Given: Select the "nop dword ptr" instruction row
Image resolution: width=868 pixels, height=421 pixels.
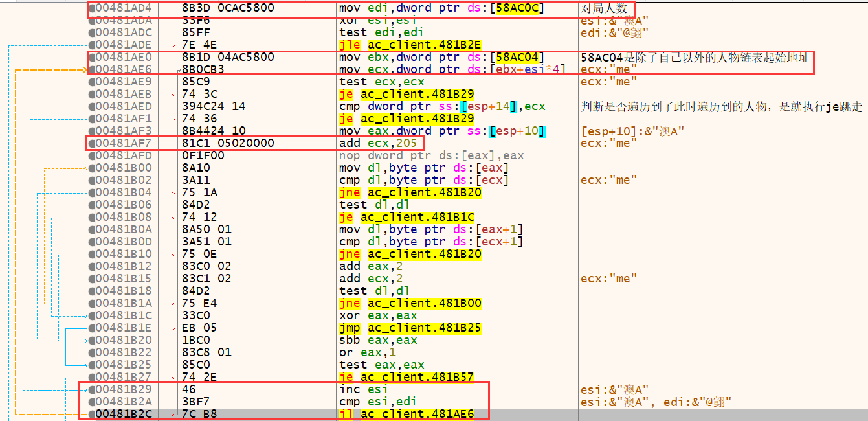Looking at the screenshot, I should [432, 155].
